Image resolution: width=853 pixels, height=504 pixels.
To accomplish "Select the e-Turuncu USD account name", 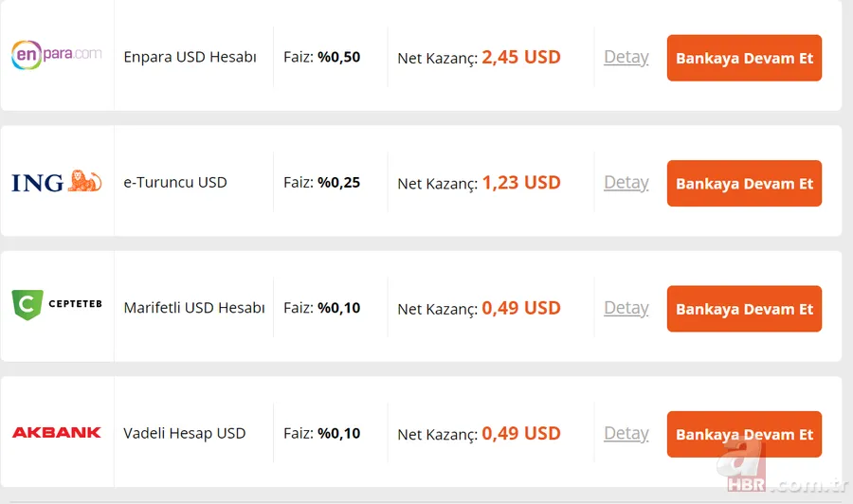I will 175,182.
